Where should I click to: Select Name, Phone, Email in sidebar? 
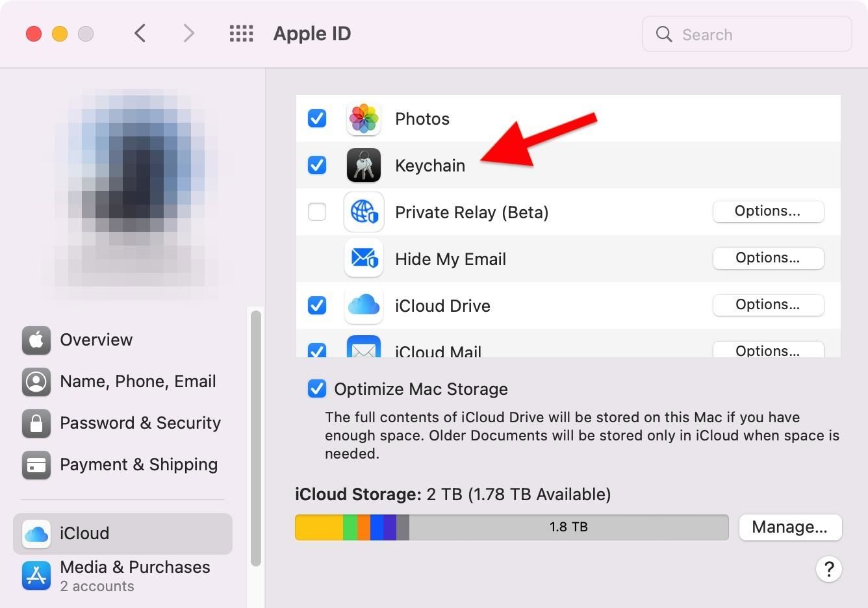tap(123, 381)
